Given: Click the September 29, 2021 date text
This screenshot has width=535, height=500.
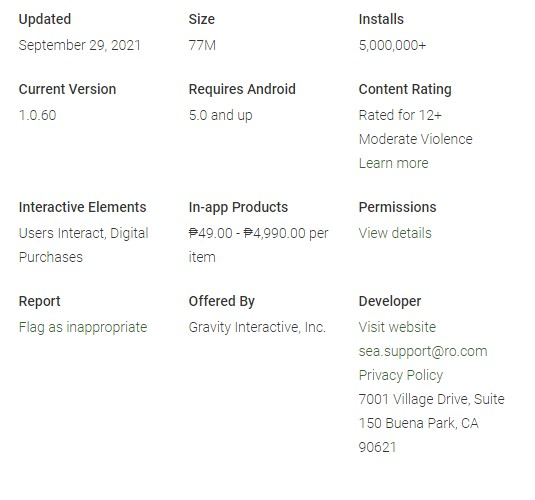Looking at the screenshot, I should click(79, 45).
